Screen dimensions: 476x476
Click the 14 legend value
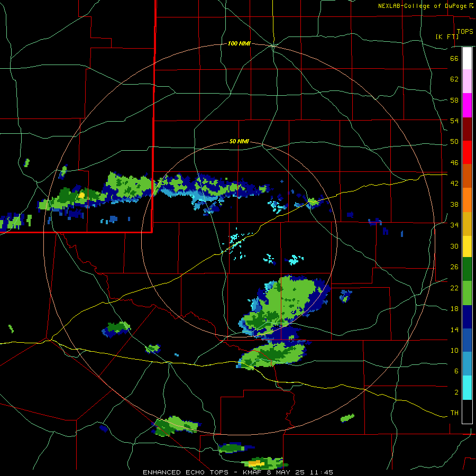click(x=454, y=329)
